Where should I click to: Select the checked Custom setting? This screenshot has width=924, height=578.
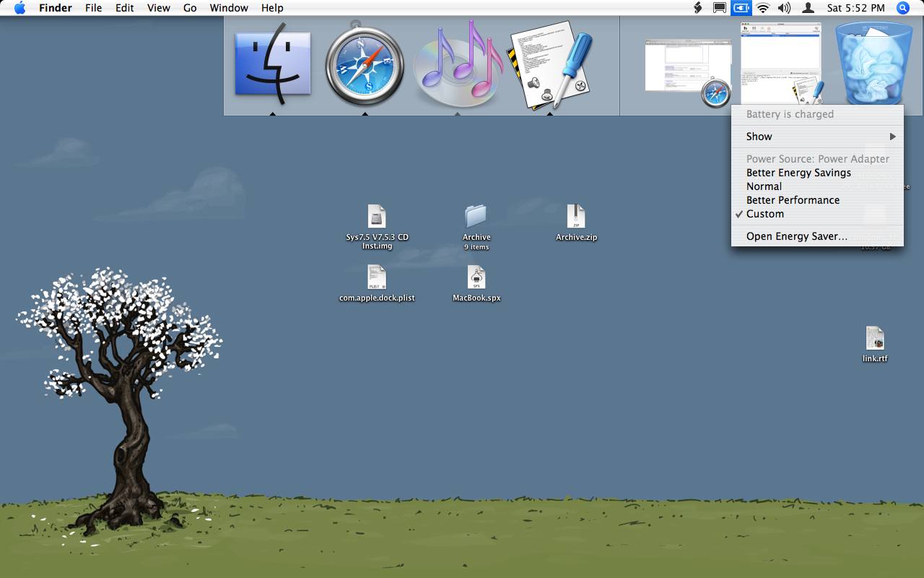817,214
